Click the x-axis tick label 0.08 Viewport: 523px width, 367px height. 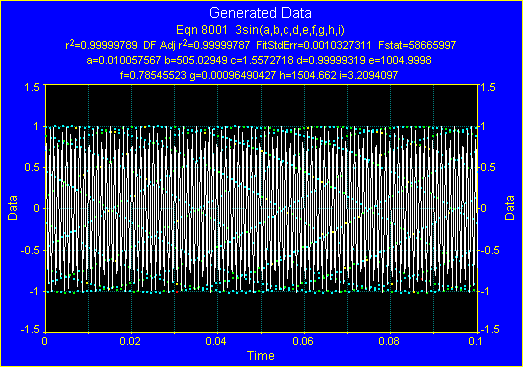(x=390, y=341)
